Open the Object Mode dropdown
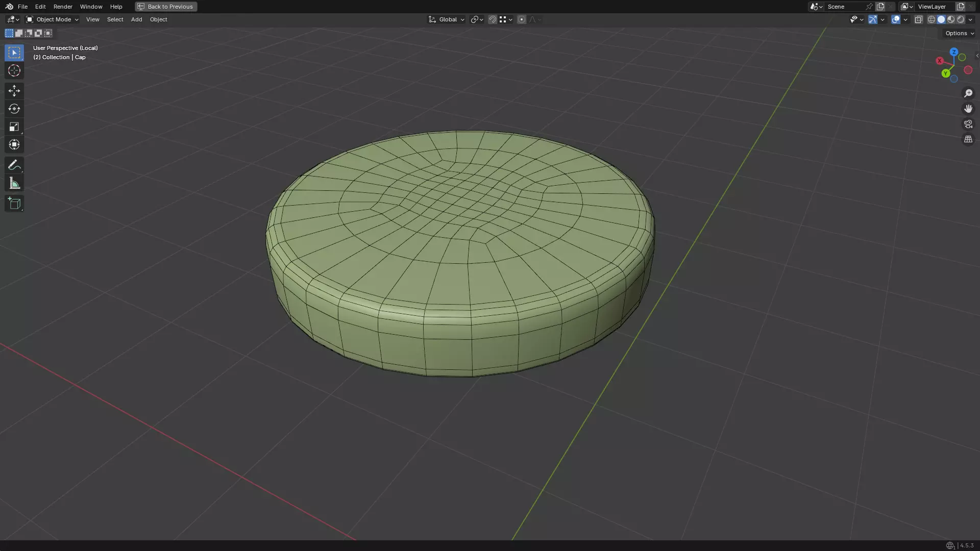The image size is (980, 551). tap(53, 19)
